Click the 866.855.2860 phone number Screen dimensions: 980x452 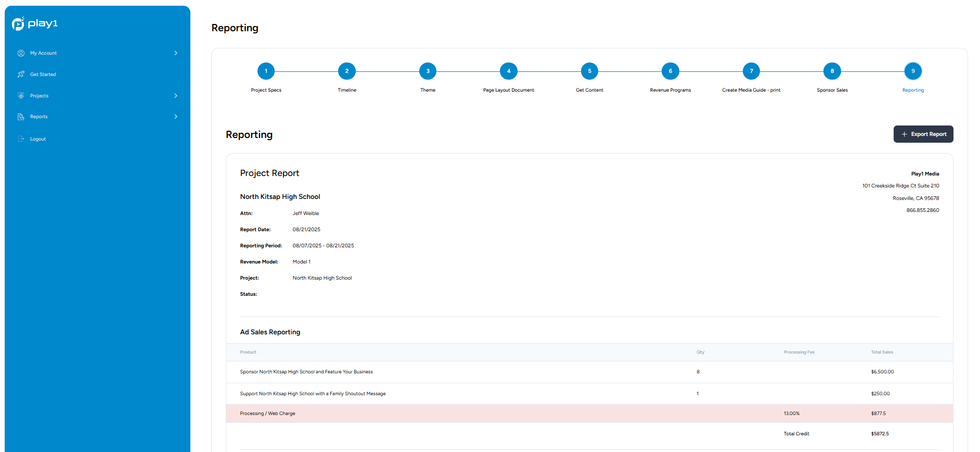pyautogui.click(x=923, y=210)
